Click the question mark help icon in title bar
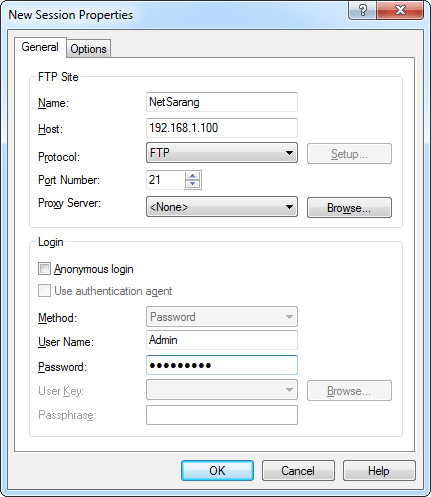This screenshot has height=497, width=431. point(363,11)
